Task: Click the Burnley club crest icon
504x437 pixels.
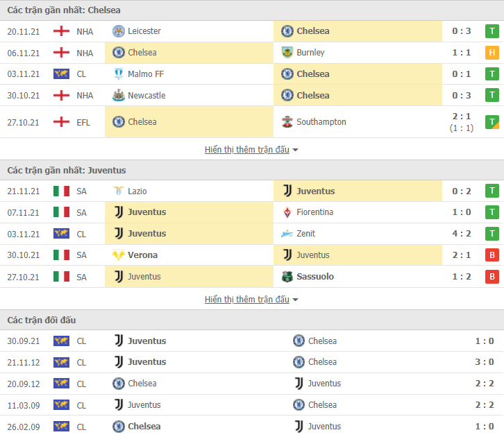Action: coord(287,52)
